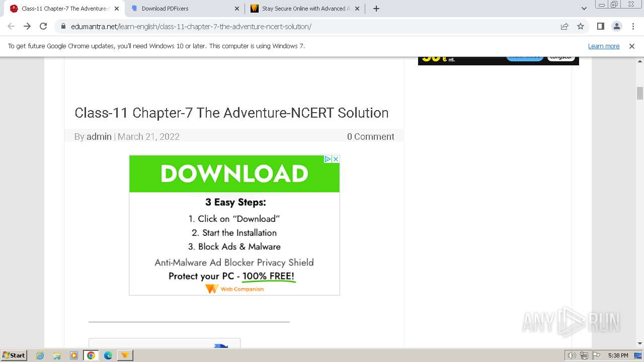The width and height of the screenshot is (644, 362).
Task: Click the March 21, 2022 date text
Action: coord(148,136)
